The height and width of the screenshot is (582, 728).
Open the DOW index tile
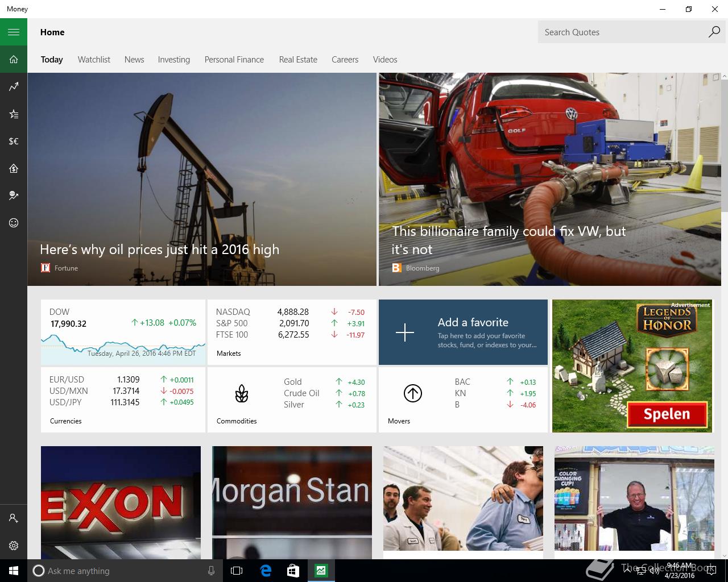point(123,332)
